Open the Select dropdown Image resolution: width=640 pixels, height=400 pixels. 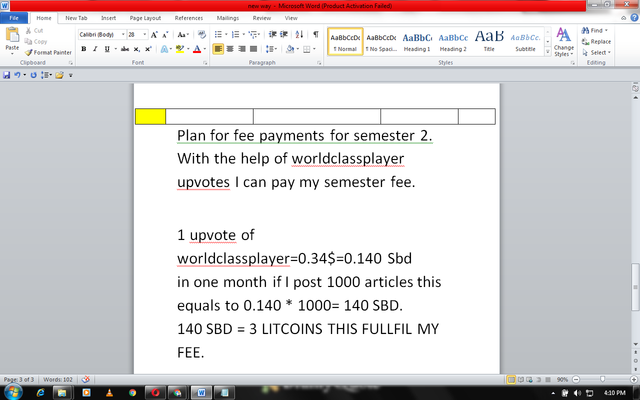(x=596, y=53)
